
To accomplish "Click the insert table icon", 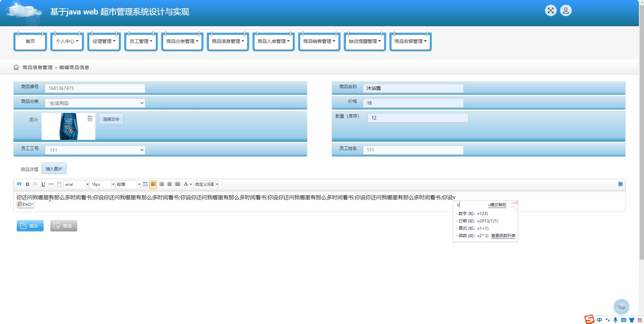I will pos(145,184).
